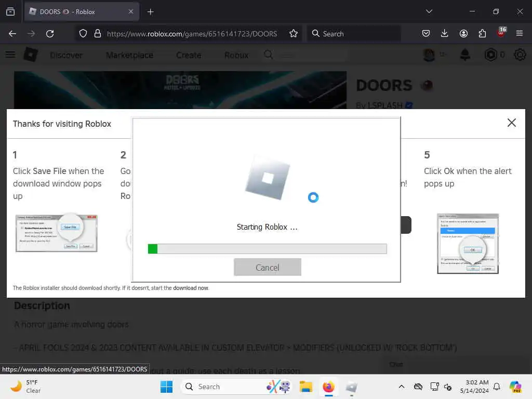The height and width of the screenshot is (399, 532).
Task: Click the Windows taskbar Search box
Action: tap(236, 387)
